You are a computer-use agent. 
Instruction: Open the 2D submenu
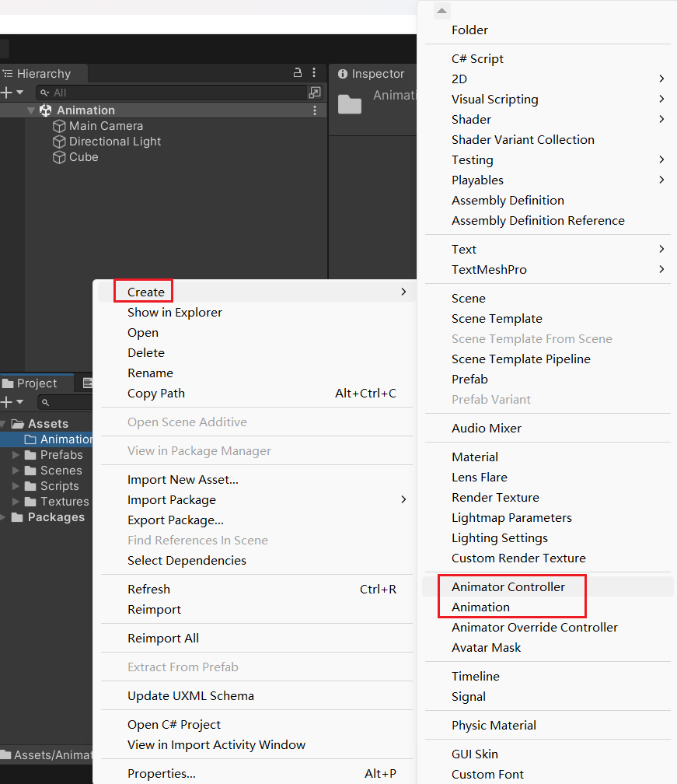coord(548,79)
